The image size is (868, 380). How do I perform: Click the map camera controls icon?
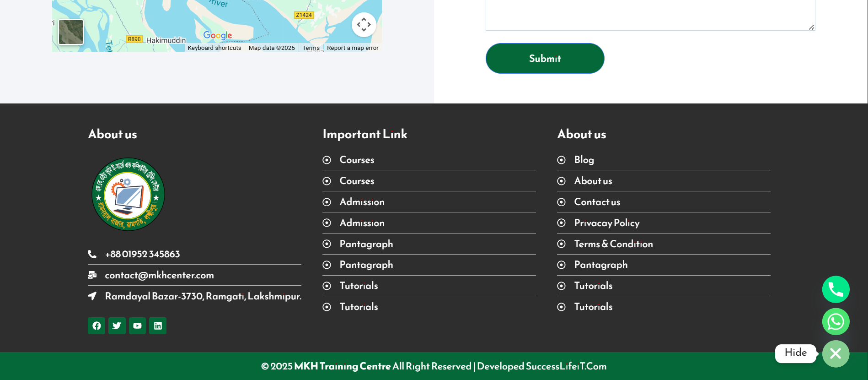coord(364,25)
